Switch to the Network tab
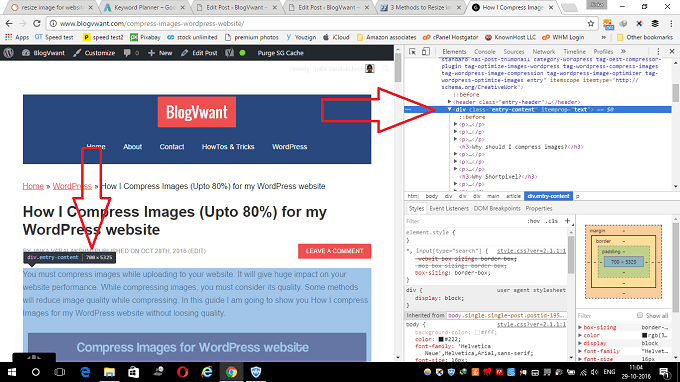Viewport: 680px width, 382px height. [x=543, y=52]
